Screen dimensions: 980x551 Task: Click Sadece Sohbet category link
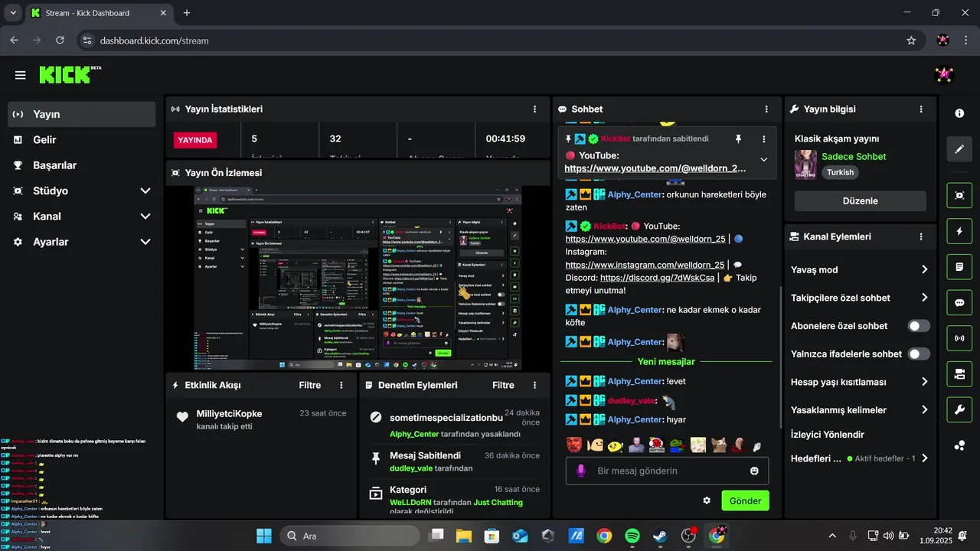pyautogui.click(x=854, y=156)
